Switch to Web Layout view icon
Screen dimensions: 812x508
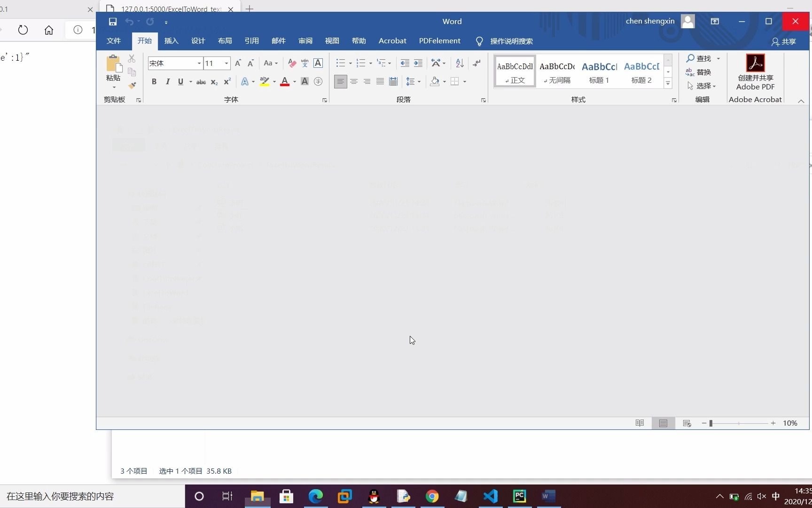pyautogui.click(x=687, y=423)
